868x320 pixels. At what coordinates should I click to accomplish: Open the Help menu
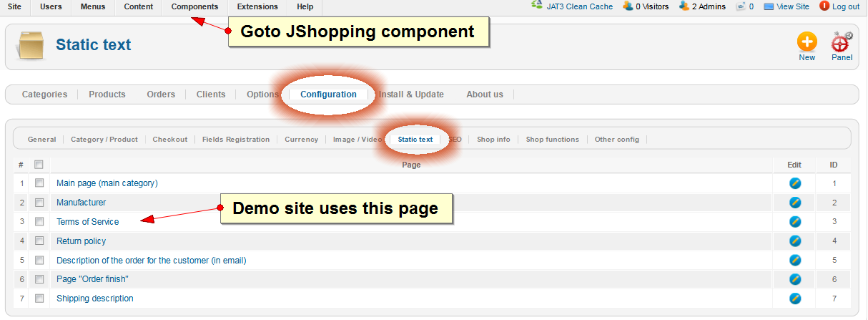coord(305,6)
